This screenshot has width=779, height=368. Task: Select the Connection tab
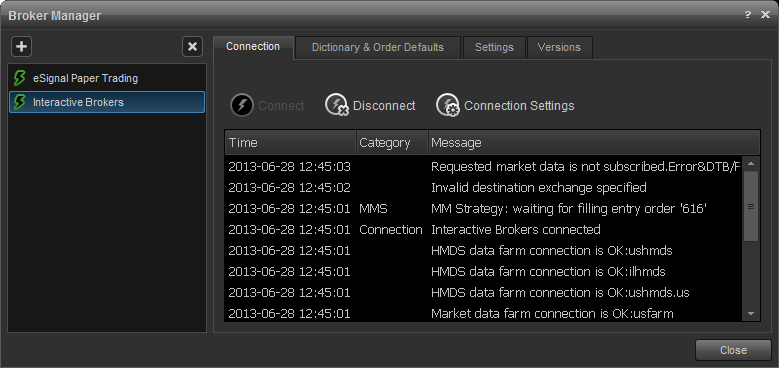pos(253,46)
